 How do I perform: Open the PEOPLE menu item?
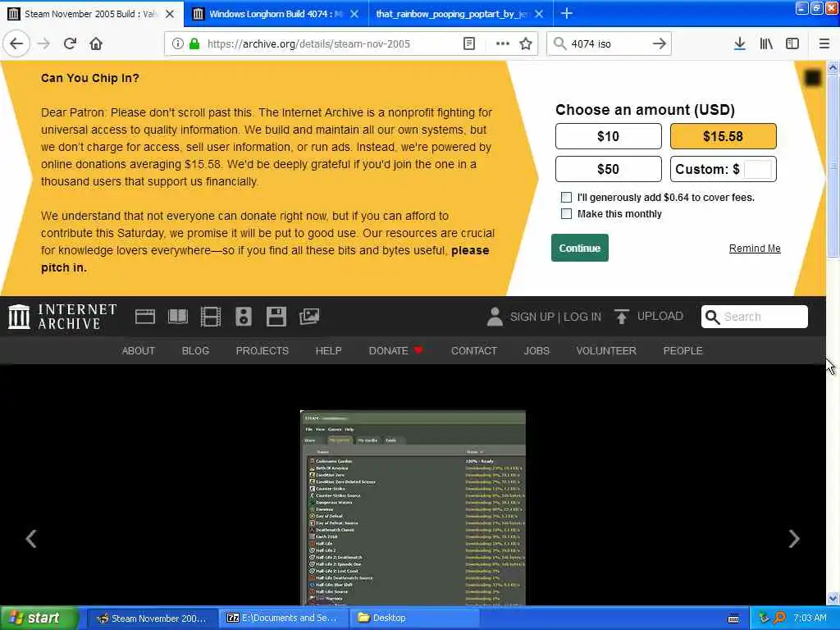683,350
